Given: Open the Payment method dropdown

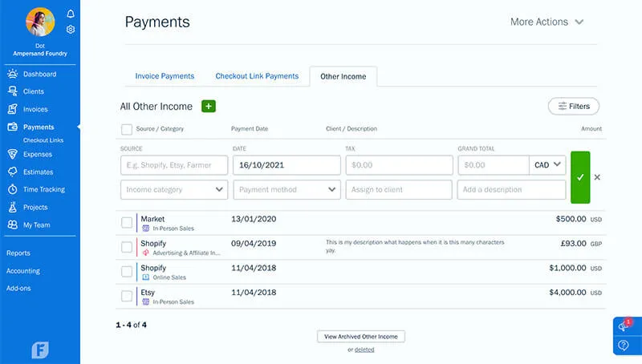Looking at the screenshot, I should point(286,190).
